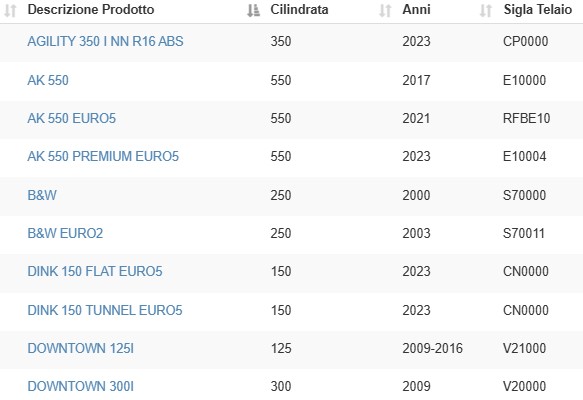
Task: Sort by the Descrizione Prodotto sort icon
Action: click(254, 10)
